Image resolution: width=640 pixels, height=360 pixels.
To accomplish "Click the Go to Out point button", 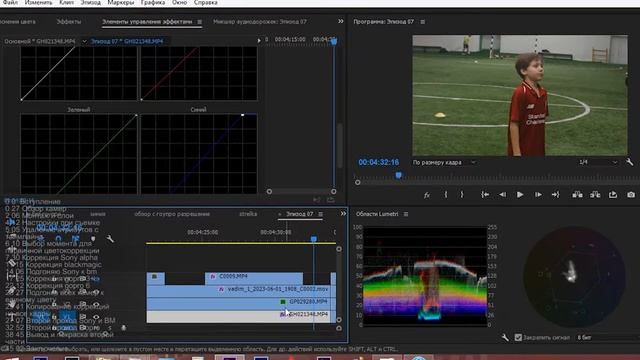I will click(556, 195).
